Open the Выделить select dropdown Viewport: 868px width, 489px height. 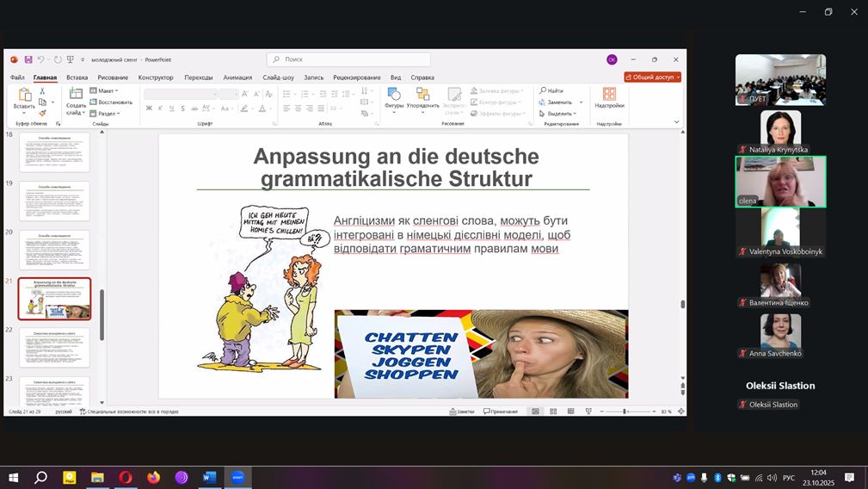click(x=561, y=113)
